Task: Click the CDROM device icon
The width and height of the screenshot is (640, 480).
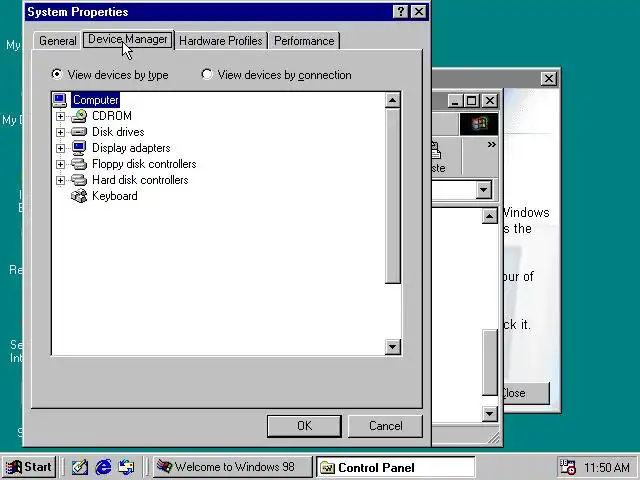Action: [x=79, y=116]
